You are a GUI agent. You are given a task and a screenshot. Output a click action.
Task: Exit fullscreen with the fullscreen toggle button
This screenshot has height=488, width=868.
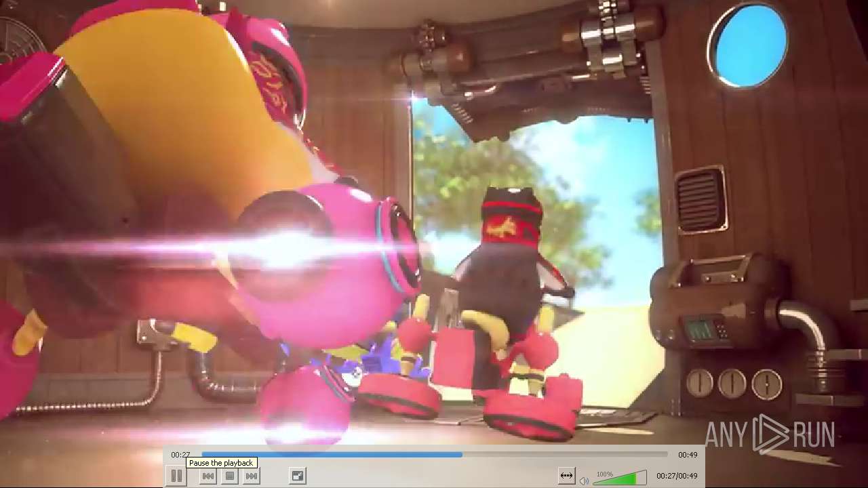[x=298, y=476]
